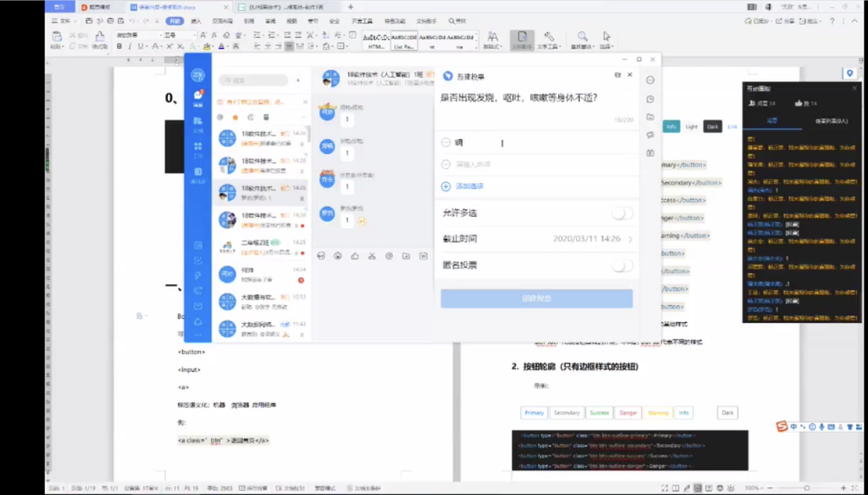Undo the last action in WPS

pyautogui.click(x=132, y=21)
